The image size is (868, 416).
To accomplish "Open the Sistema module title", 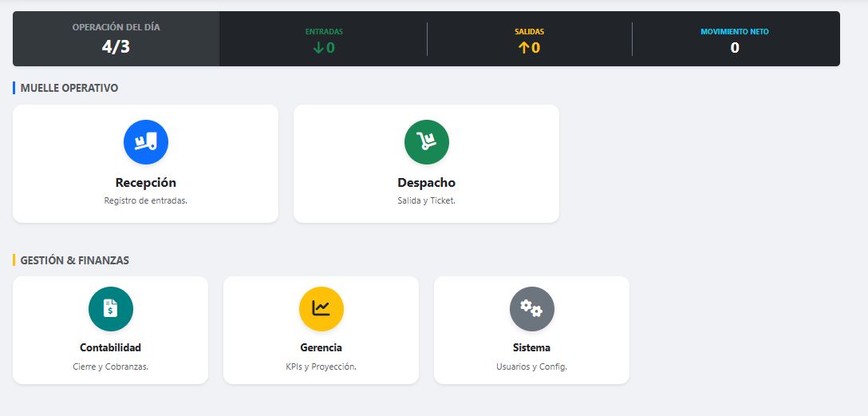I will [532, 348].
